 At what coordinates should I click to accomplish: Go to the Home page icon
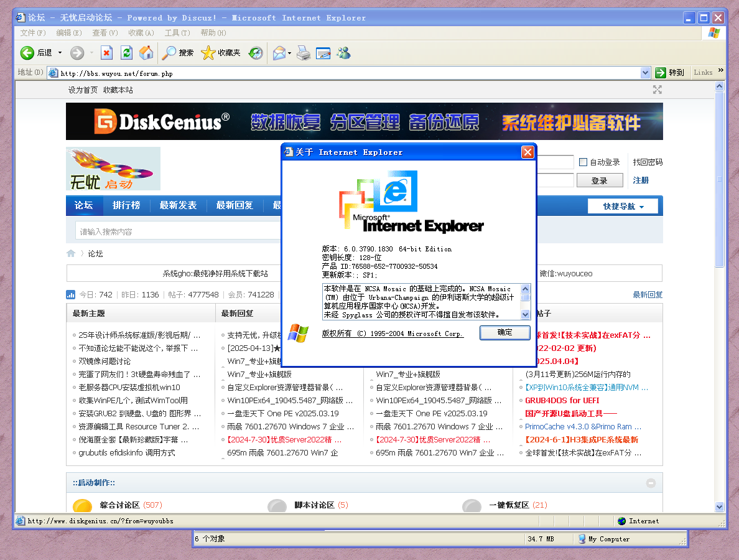click(x=146, y=53)
